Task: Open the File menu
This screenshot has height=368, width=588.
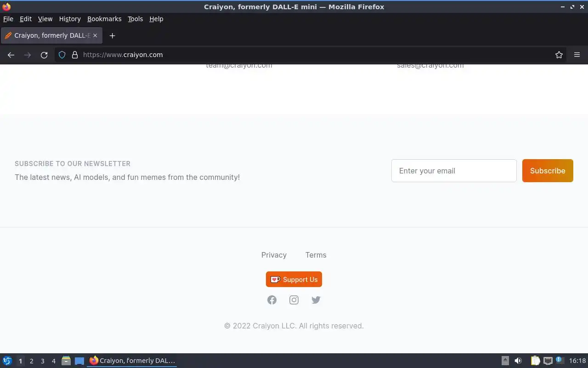Action: 8,19
